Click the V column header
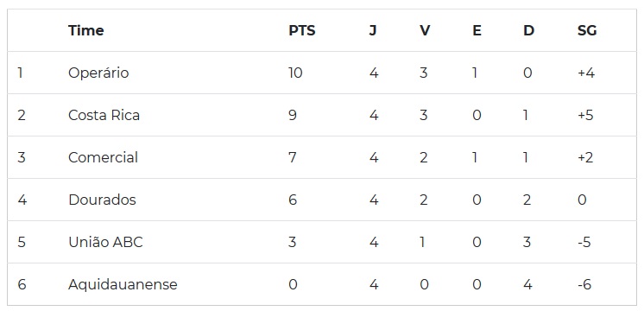This screenshot has width=644, height=311. tap(425, 30)
